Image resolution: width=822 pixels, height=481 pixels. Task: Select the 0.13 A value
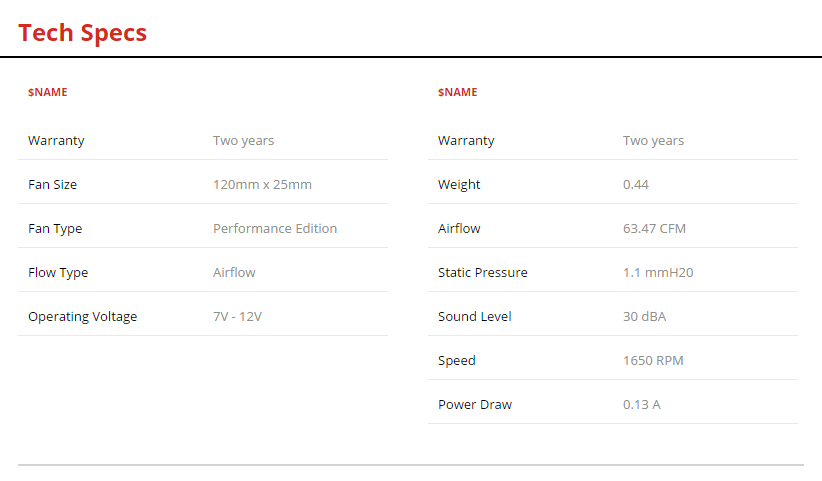(641, 405)
